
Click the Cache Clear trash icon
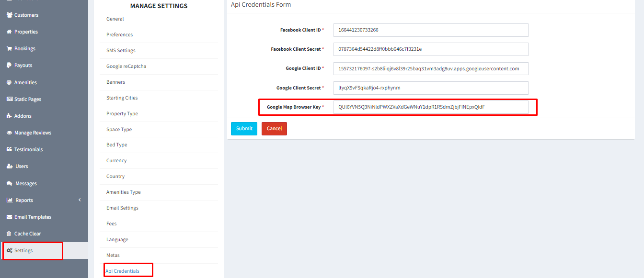pyautogui.click(x=10, y=234)
